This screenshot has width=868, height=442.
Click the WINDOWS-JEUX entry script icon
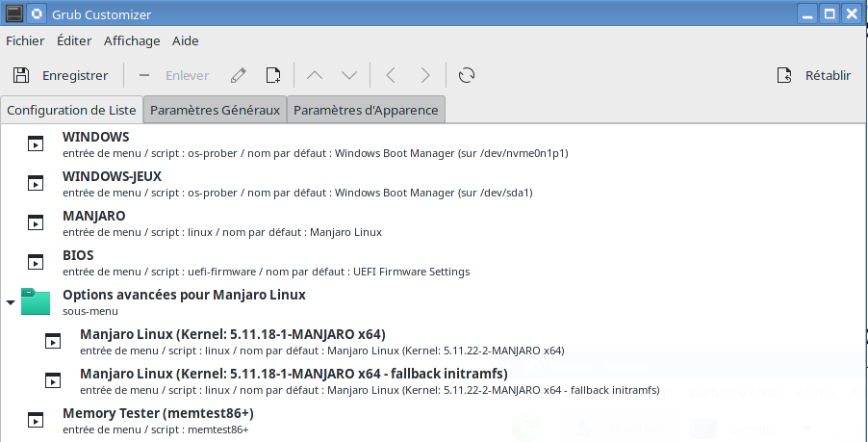(x=36, y=183)
